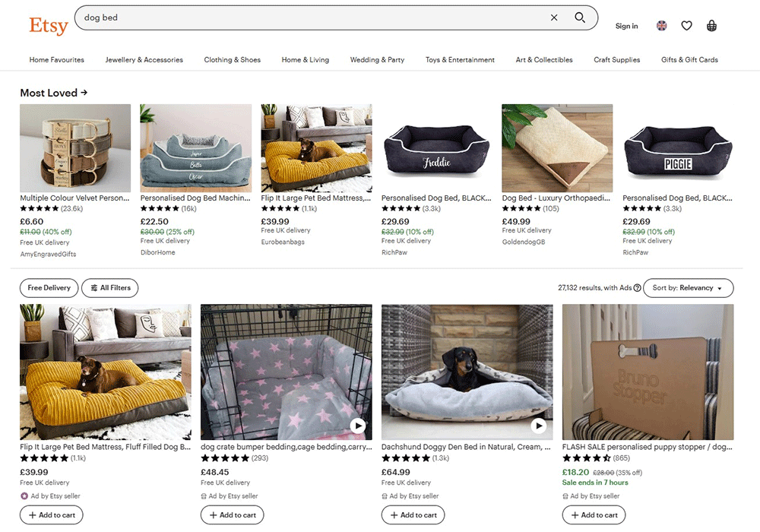This screenshot has width=760, height=532.
Task: Add the puppy stopper listing to cart
Action: click(x=594, y=515)
